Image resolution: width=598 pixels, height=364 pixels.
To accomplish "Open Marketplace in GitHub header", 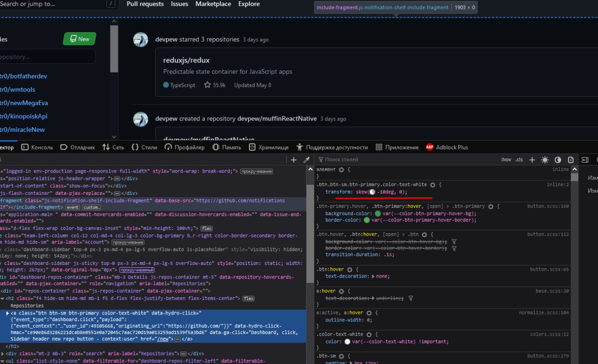I will point(213,4).
